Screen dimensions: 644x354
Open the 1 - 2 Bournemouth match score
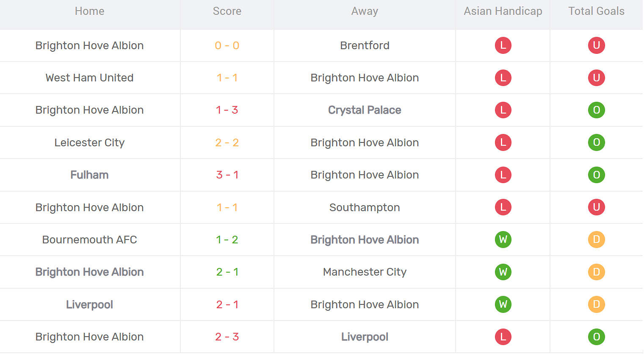coord(227,240)
